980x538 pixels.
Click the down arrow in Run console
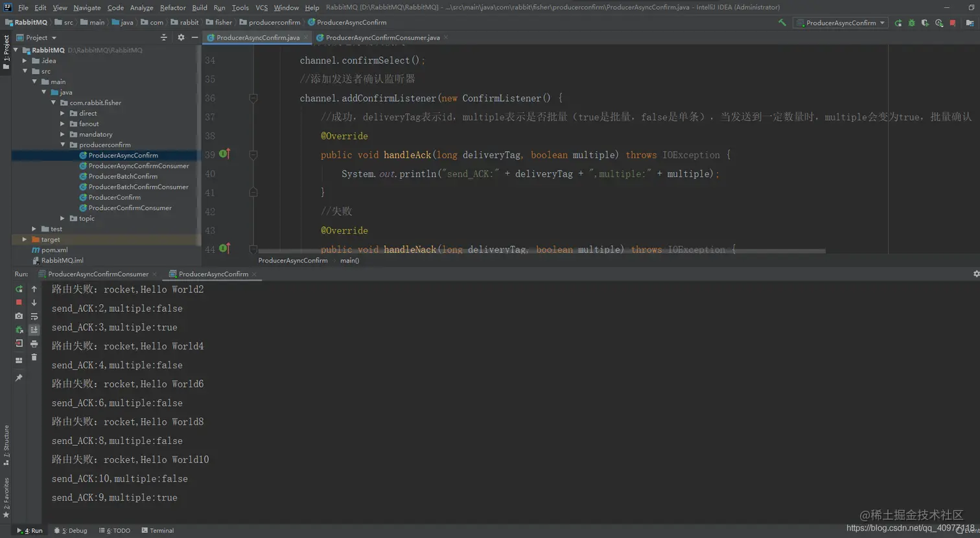tap(34, 303)
